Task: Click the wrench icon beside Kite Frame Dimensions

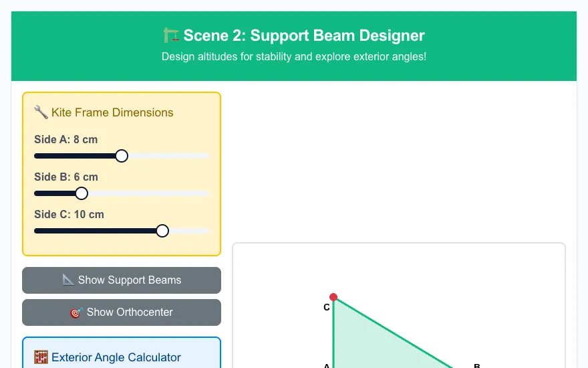Action: 41,112
